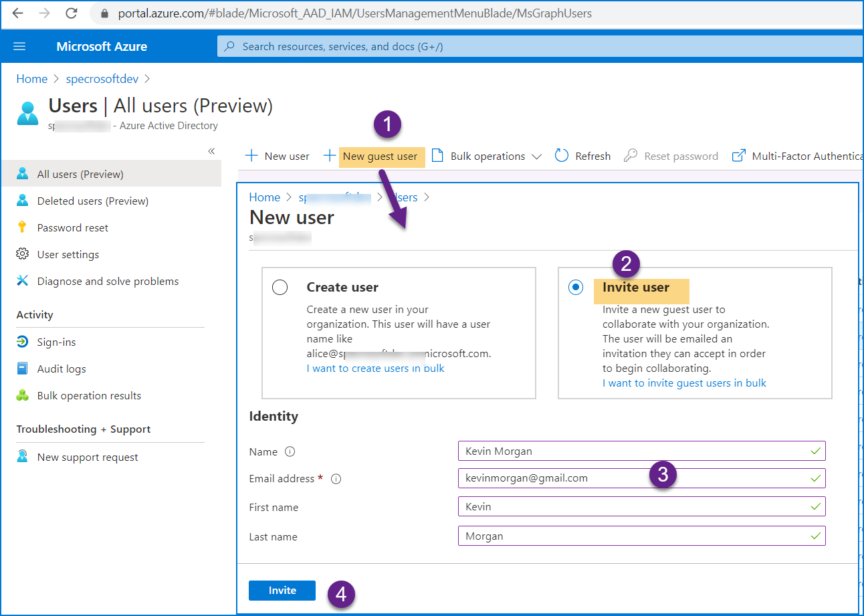The height and width of the screenshot is (616, 864).
Task: Click the New user toolbar icon
Action: pos(277,155)
